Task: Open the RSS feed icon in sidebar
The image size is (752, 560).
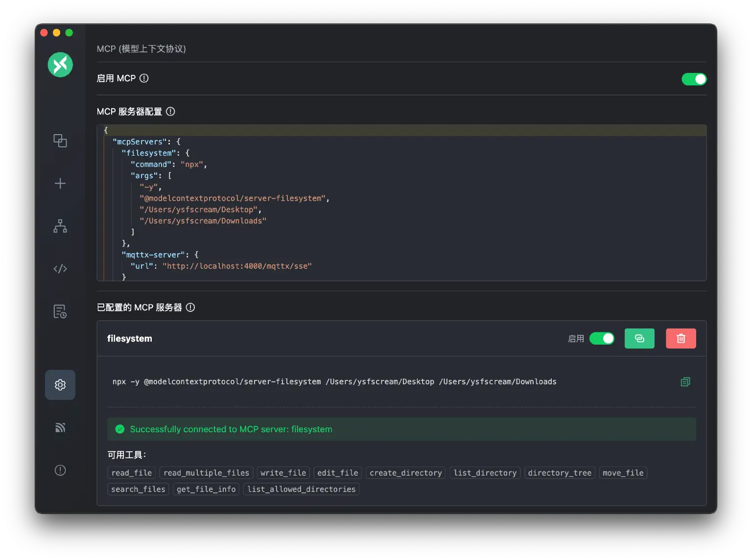Action: [x=60, y=428]
